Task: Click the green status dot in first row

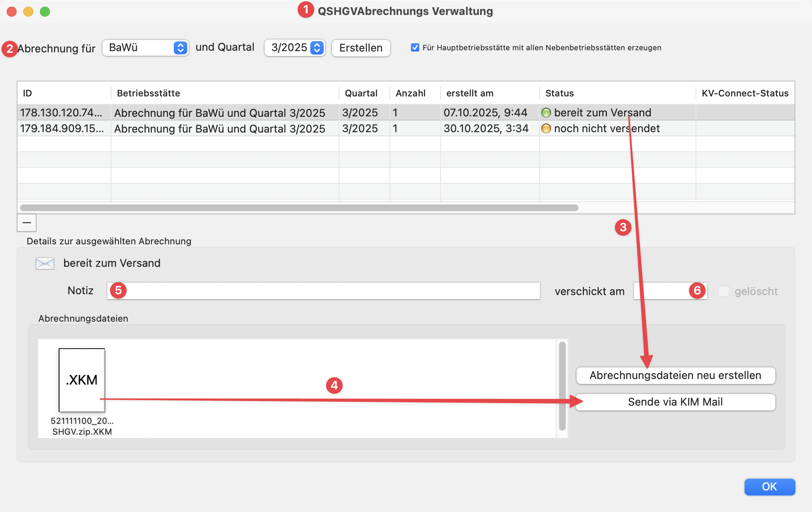Action: pos(546,113)
